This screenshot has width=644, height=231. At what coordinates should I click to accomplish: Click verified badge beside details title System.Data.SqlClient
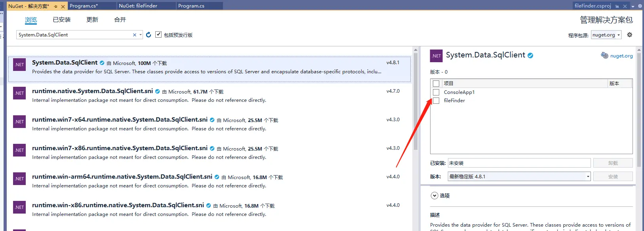pos(530,55)
